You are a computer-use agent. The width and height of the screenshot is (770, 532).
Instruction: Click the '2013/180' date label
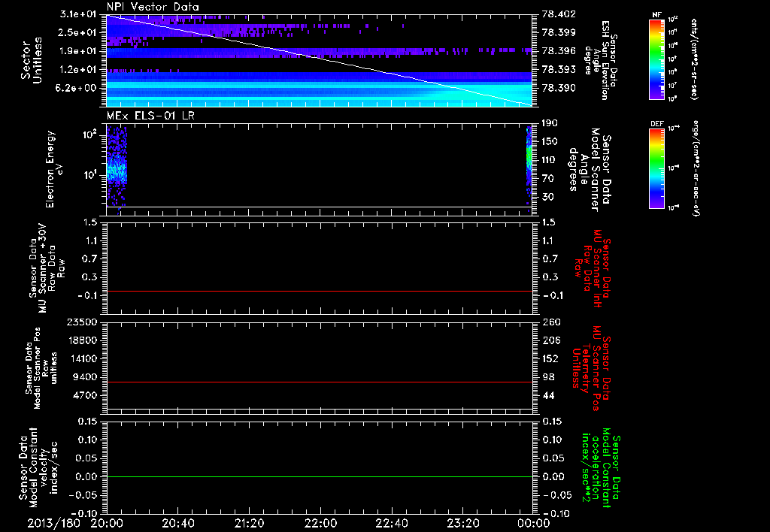[x=53, y=523]
